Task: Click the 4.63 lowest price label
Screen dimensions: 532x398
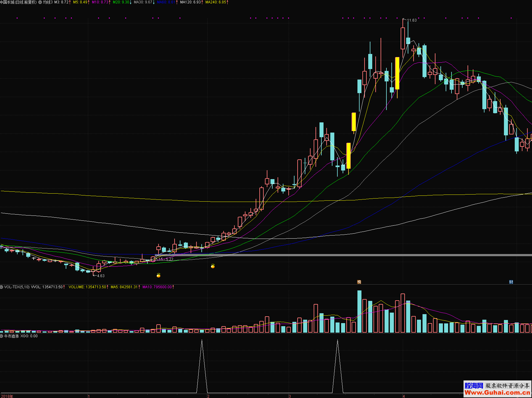Action: point(101,276)
